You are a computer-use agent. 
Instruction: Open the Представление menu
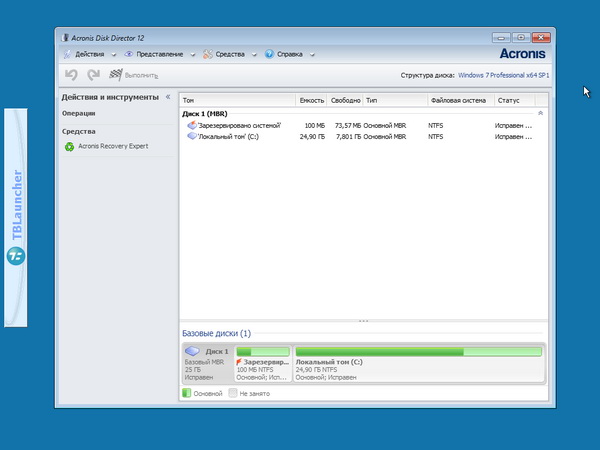tap(159, 53)
